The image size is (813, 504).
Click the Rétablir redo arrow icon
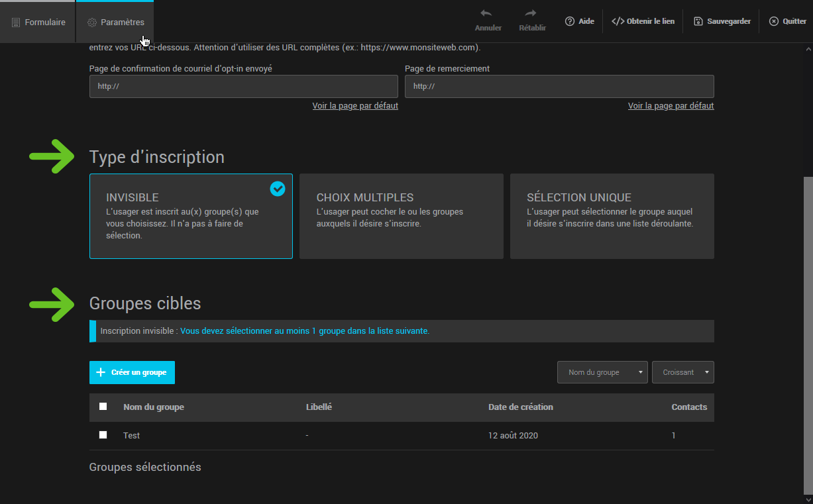531,14
